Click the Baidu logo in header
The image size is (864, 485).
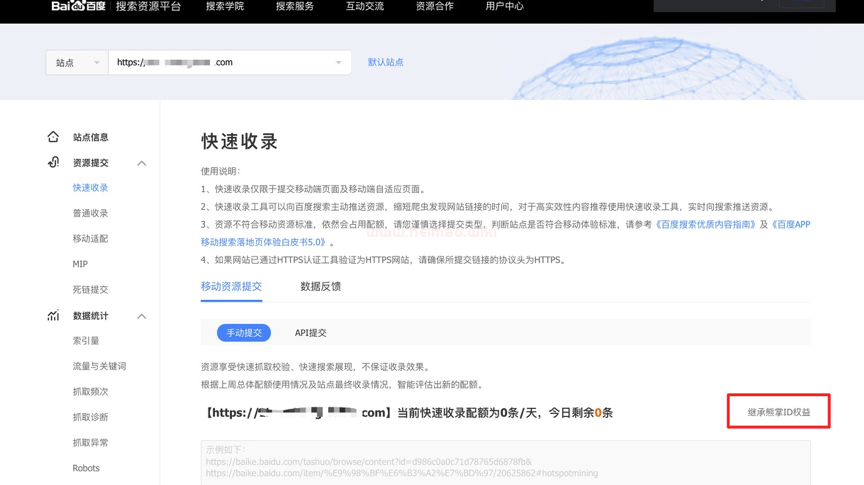tap(80, 7)
